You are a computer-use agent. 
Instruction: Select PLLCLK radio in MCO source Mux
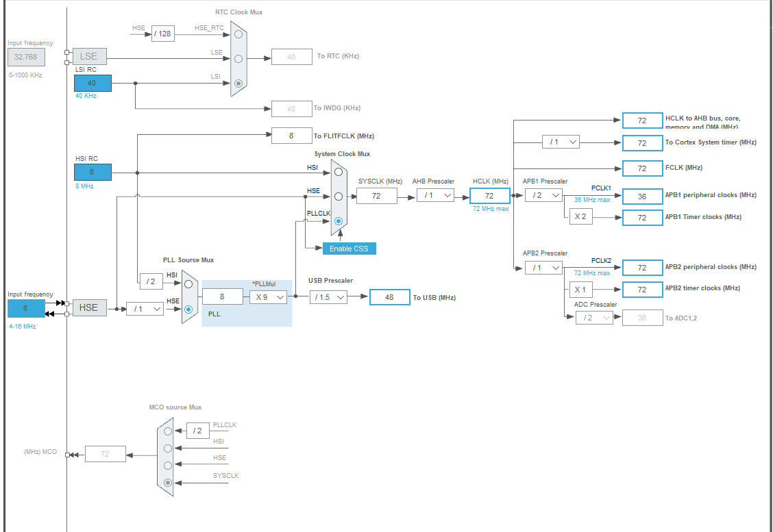168,431
